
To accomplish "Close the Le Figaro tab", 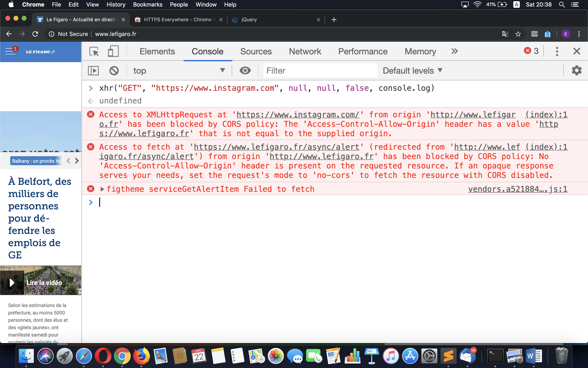I will 124,19.
